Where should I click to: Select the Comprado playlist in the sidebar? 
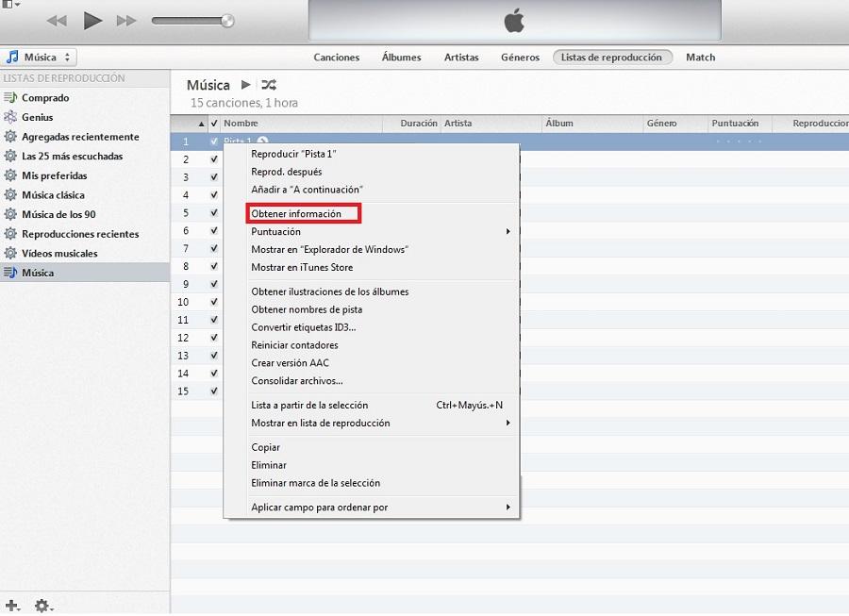(45, 98)
